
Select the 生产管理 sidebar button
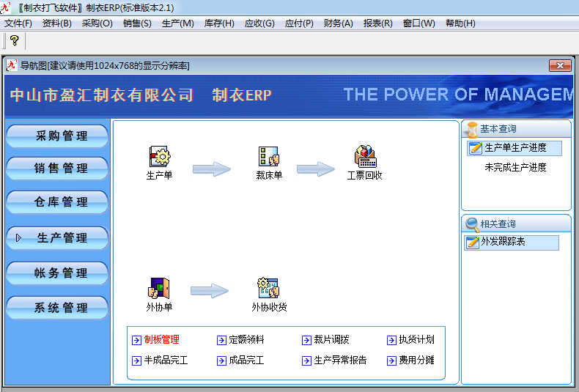click(x=57, y=237)
